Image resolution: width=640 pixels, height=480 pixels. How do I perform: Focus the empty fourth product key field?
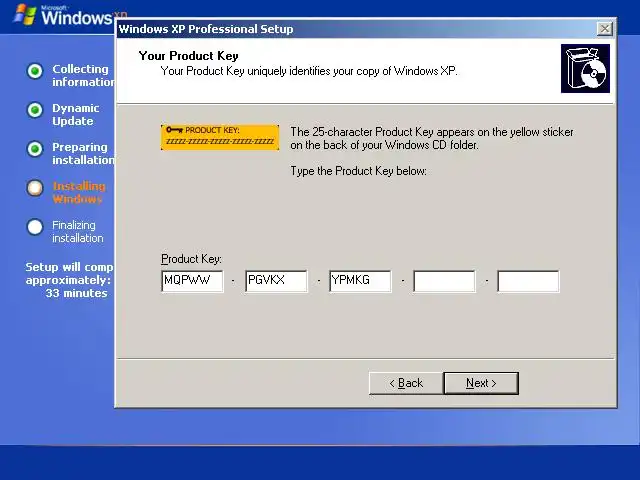click(x=444, y=281)
